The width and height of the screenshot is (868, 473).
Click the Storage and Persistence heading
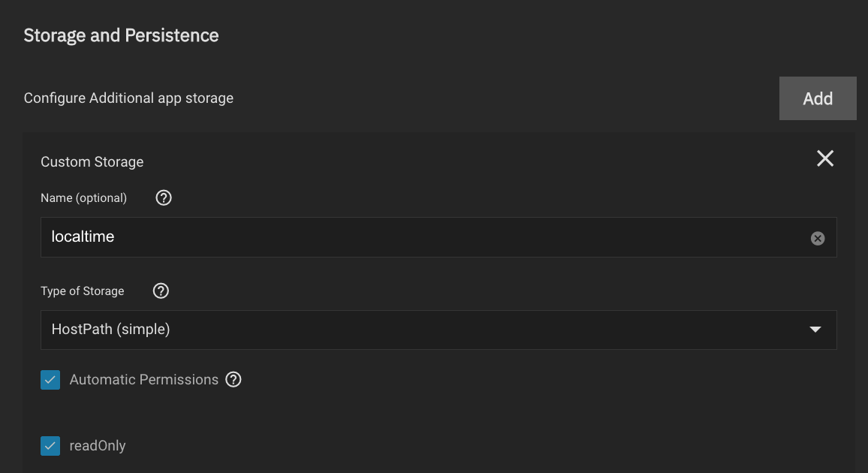point(121,35)
